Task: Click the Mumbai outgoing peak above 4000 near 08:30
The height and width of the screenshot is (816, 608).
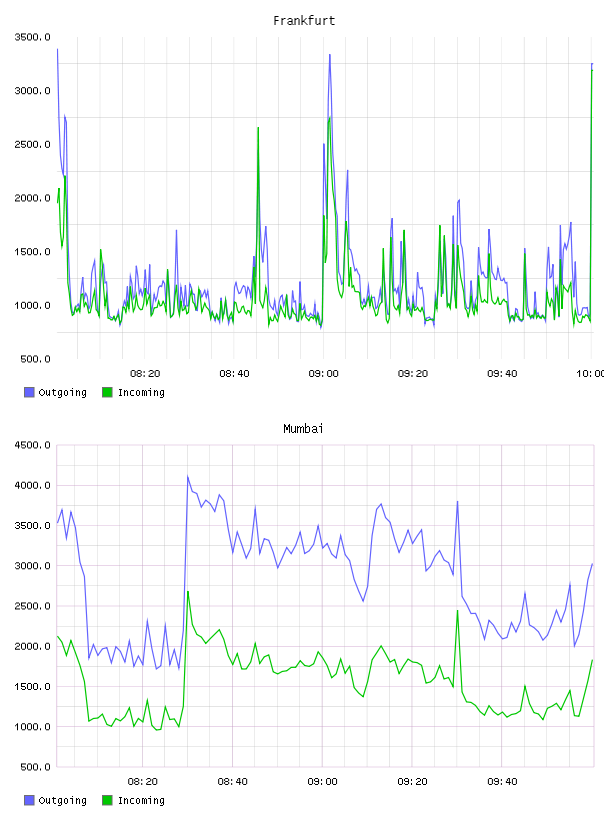Action: tap(188, 476)
